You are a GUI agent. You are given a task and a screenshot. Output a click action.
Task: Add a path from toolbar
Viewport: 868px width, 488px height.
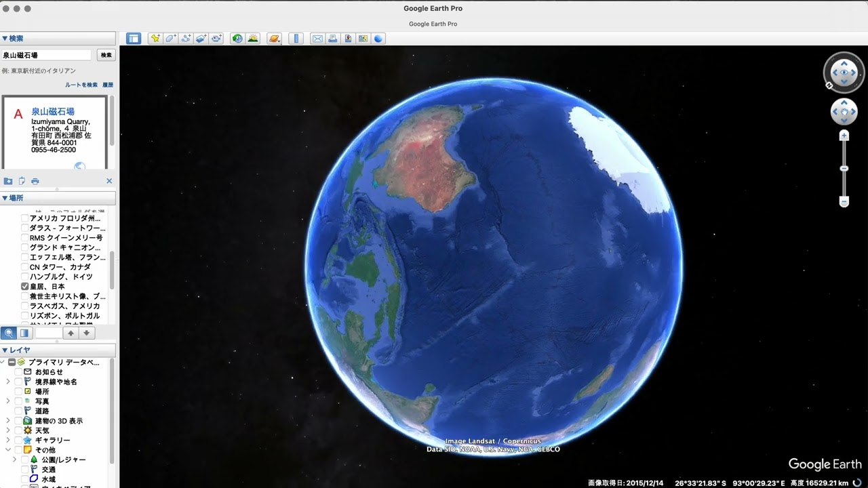(x=186, y=39)
